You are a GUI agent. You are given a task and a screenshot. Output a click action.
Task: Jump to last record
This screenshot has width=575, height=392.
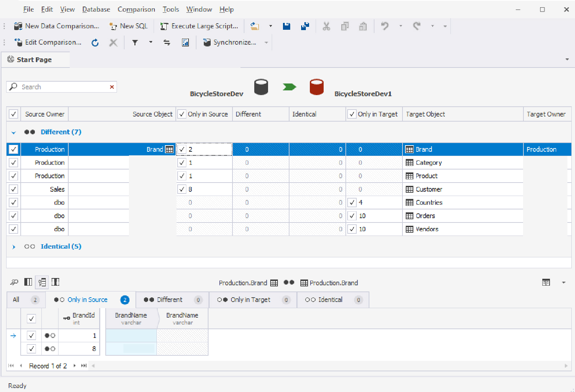(x=84, y=366)
